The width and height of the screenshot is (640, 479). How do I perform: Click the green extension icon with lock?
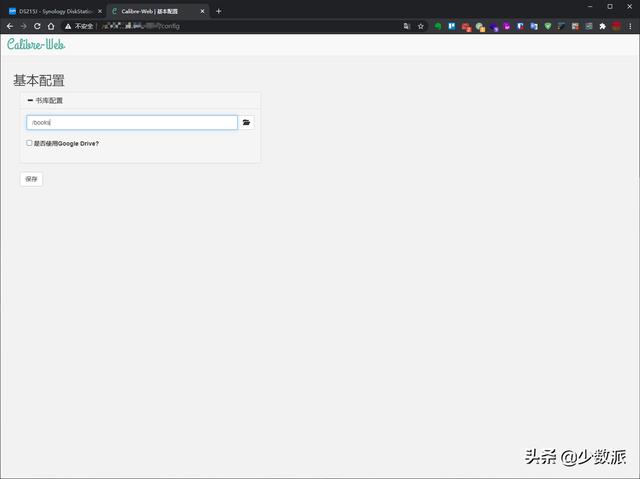pos(480,27)
